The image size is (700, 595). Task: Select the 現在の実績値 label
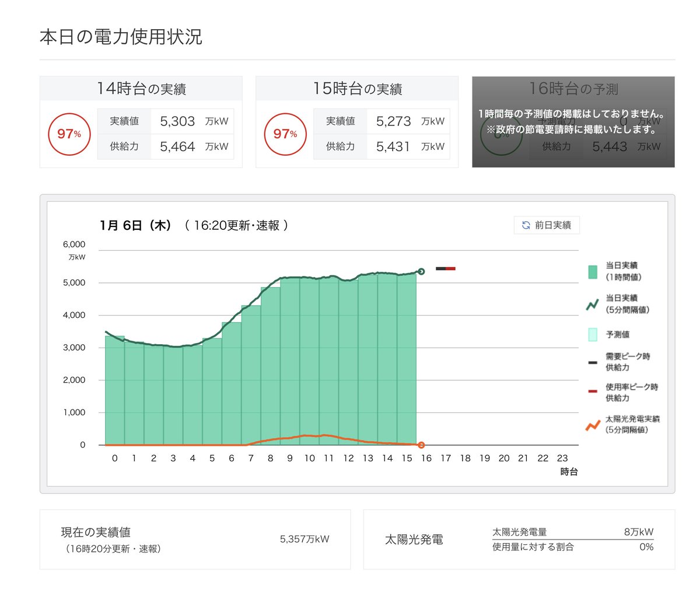(x=96, y=532)
